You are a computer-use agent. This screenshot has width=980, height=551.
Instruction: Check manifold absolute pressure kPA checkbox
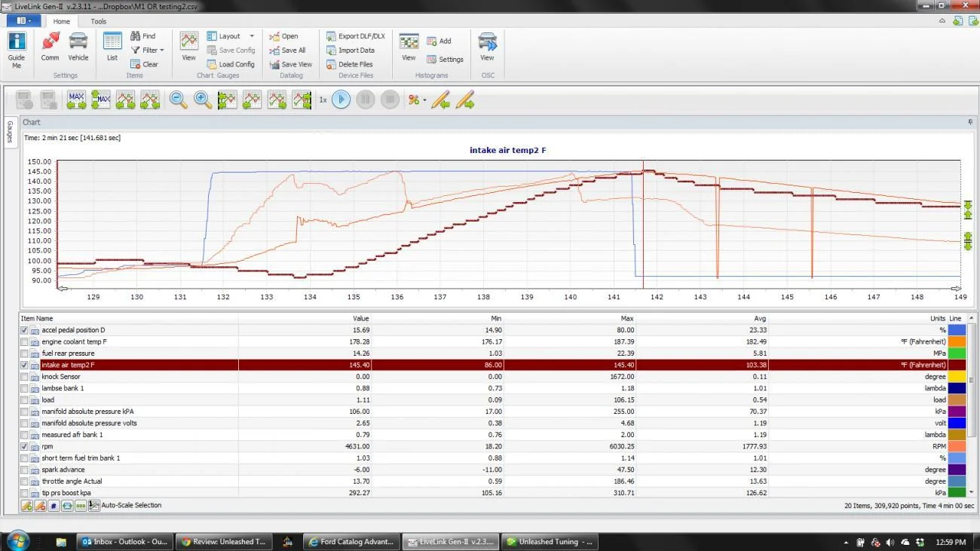coord(25,412)
